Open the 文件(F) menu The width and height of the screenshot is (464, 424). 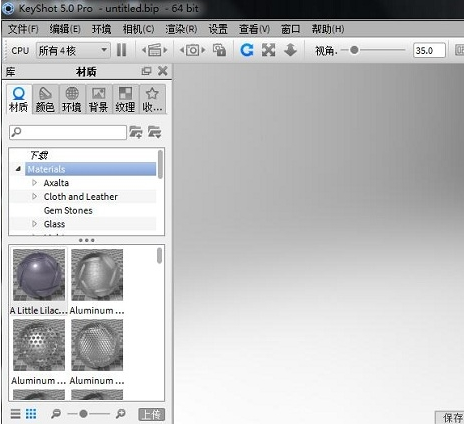(23, 29)
